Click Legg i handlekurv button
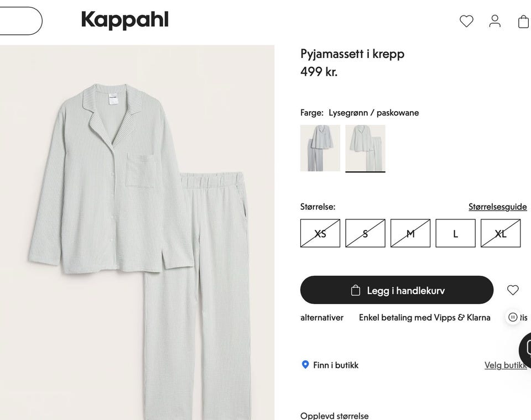531x420 pixels. point(397,290)
